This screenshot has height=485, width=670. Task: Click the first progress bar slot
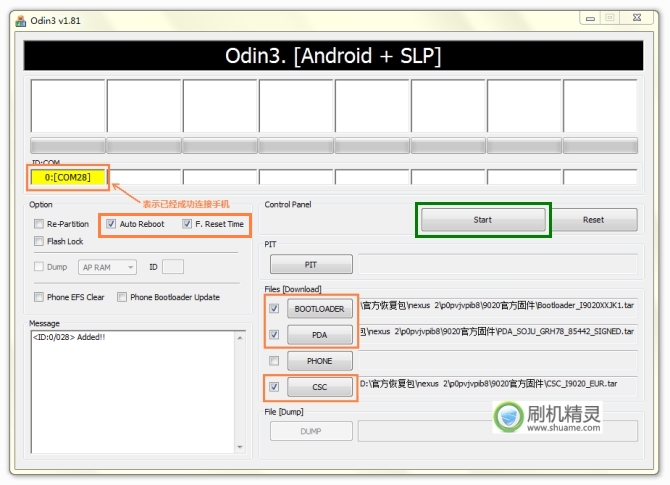[x=68, y=146]
